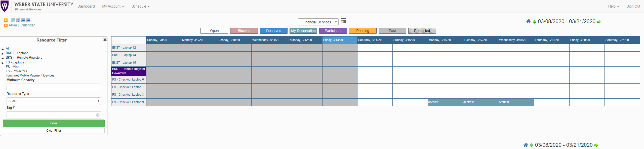
Task: Click the bottom next-dates green arrow
Action: (596, 145)
